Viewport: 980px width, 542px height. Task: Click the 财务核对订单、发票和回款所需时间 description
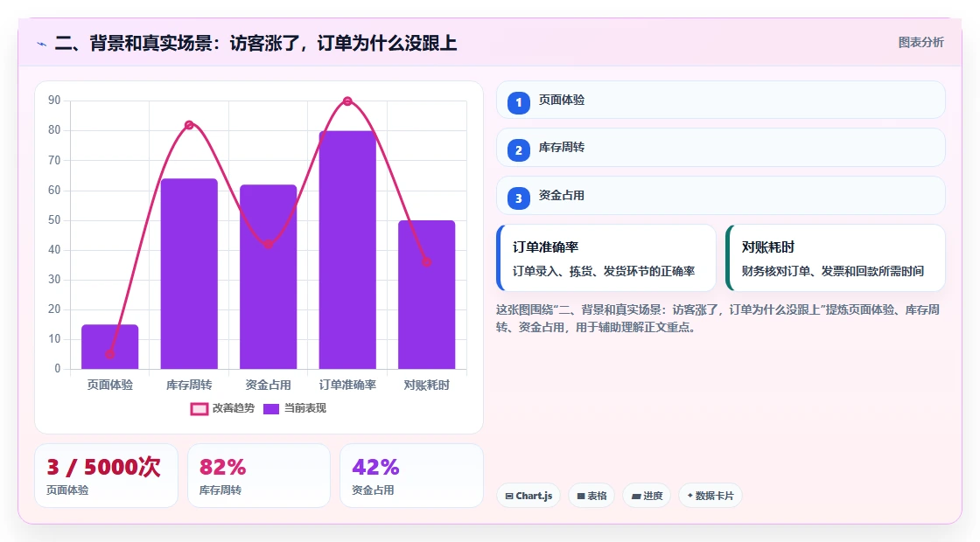[832, 271]
